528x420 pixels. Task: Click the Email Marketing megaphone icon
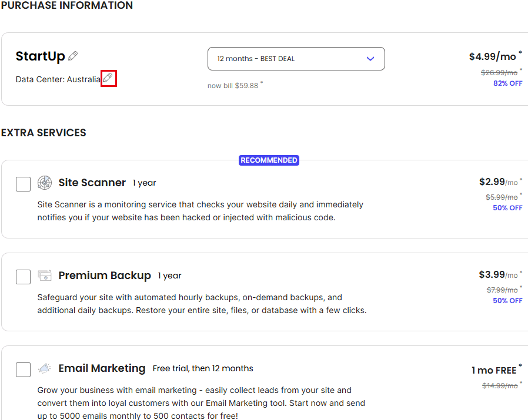click(x=45, y=368)
